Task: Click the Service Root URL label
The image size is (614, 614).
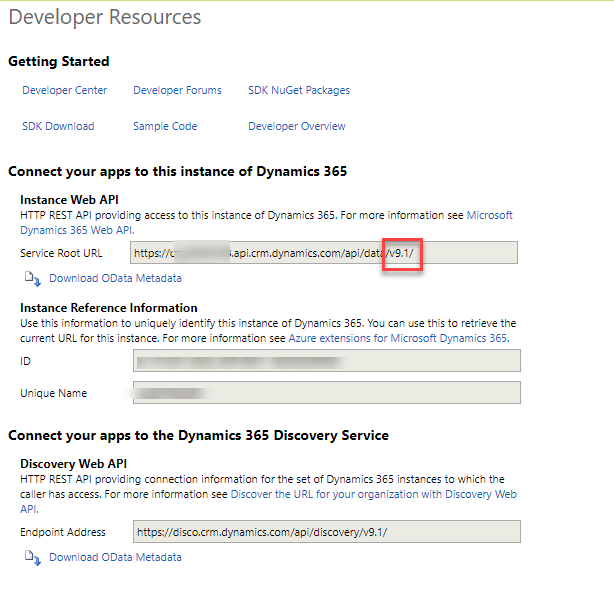Action: [x=61, y=253]
